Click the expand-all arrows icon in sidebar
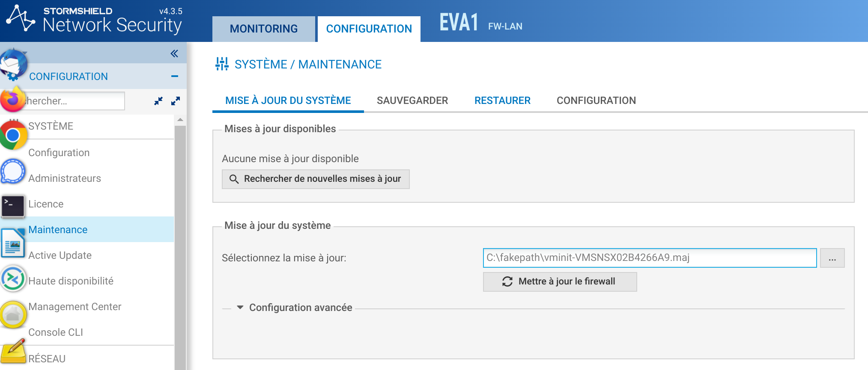This screenshot has height=370, width=868. 176,101
